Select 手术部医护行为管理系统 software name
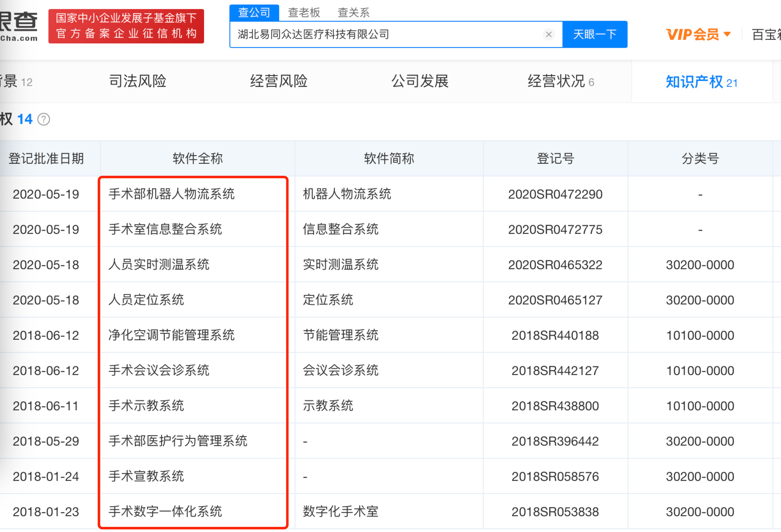The width and height of the screenshot is (781, 532). [x=178, y=441]
